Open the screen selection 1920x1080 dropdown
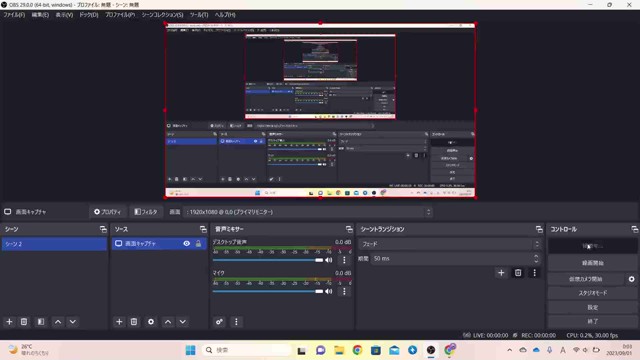The width and height of the screenshot is (640, 360). (308, 212)
